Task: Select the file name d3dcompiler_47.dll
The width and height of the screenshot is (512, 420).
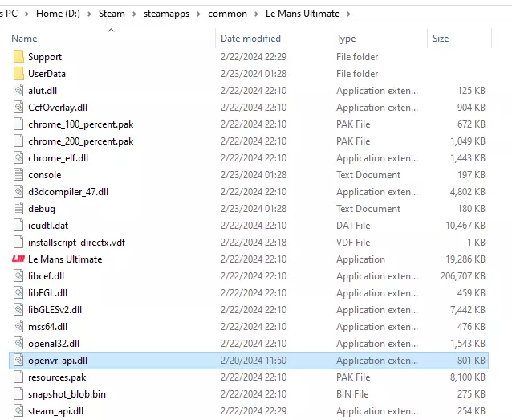Action: (x=68, y=192)
